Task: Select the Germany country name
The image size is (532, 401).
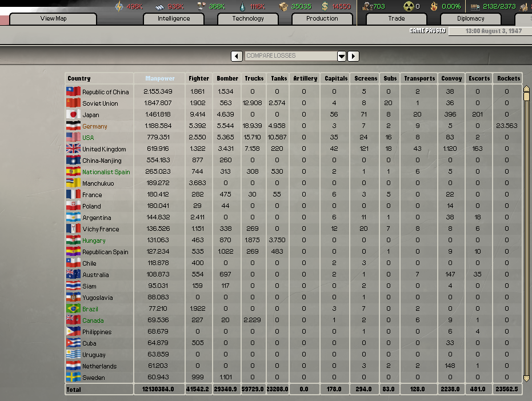Action: (95, 126)
